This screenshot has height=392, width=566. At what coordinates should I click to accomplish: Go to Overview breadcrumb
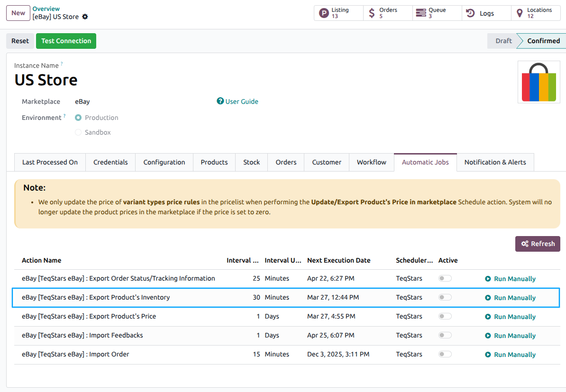(x=46, y=9)
